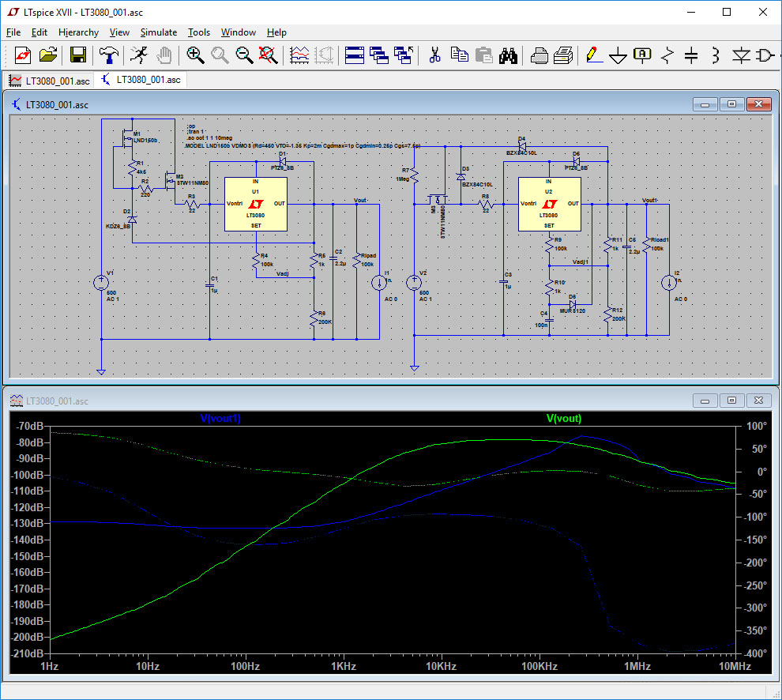Open the Simulate menu
782x700 pixels.
coord(159,32)
